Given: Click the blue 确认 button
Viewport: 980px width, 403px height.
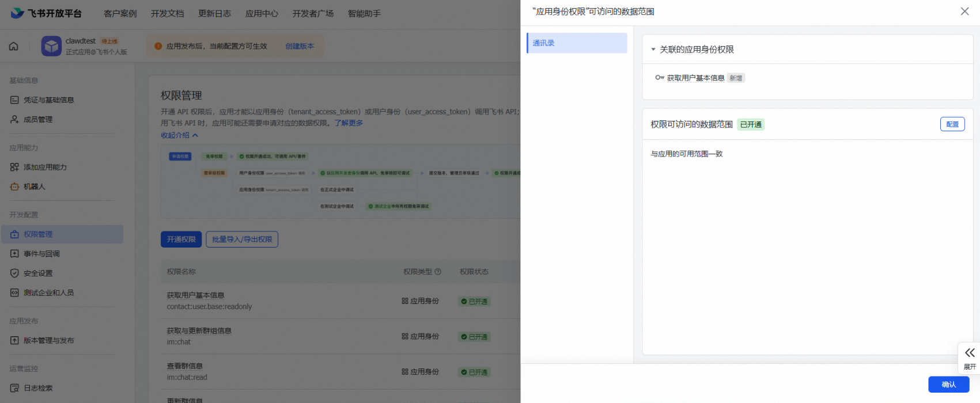Looking at the screenshot, I should 948,385.
